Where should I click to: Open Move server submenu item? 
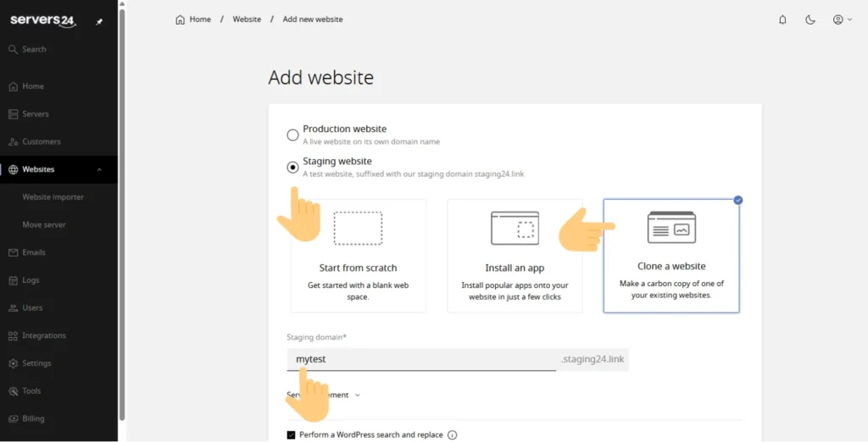click(x=44, y=224)
